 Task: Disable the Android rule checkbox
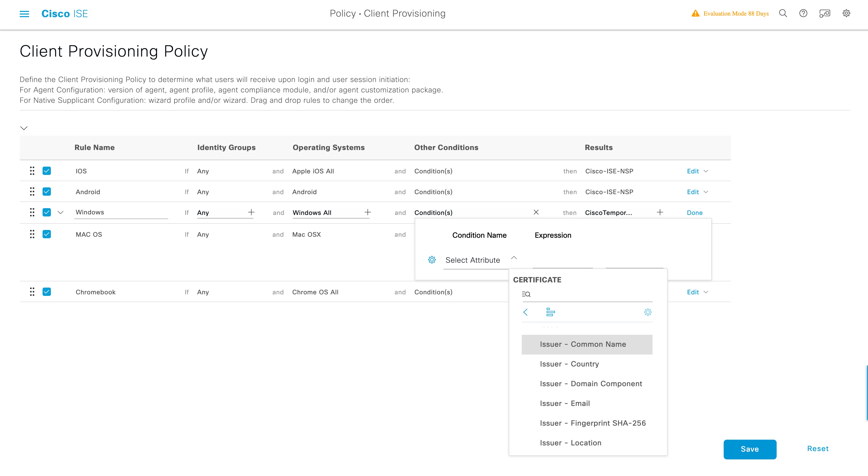47,191
